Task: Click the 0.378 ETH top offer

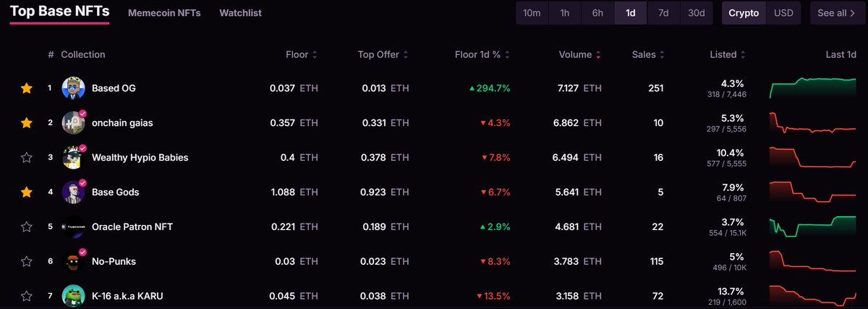Action: 386,158
